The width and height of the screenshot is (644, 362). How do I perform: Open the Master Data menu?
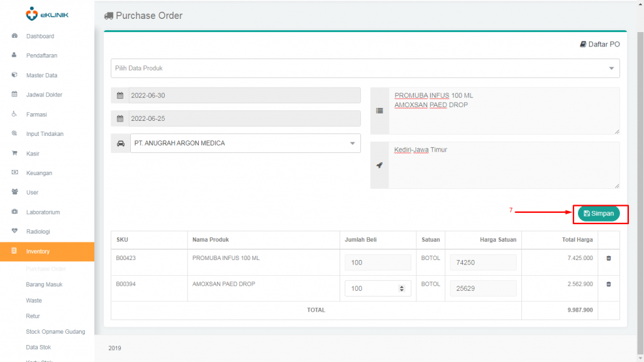(42, 76)
